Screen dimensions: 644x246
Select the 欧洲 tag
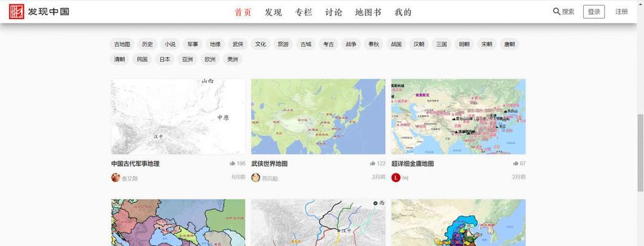pos(210,59)
